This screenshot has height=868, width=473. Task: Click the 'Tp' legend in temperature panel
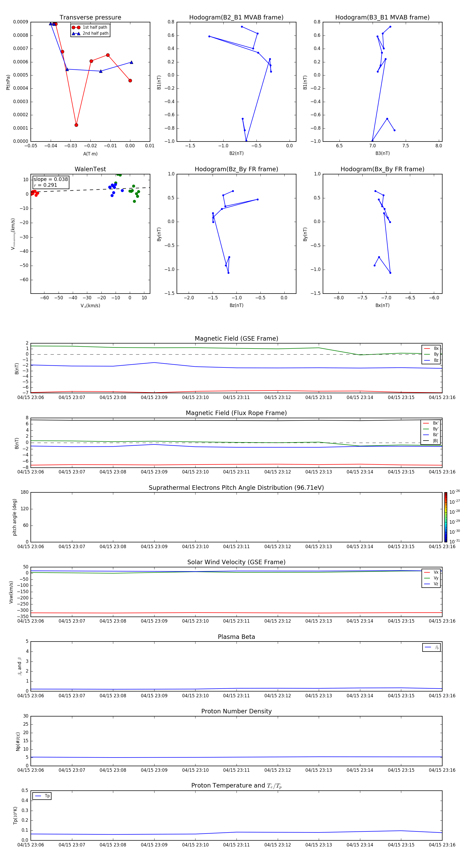(42, 796)
